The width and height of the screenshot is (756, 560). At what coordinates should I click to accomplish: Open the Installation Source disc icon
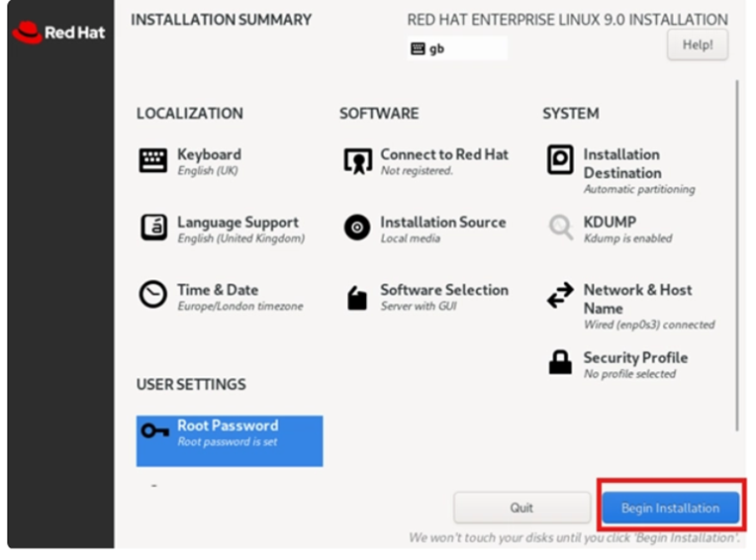pyautogui.click(x=357, y=227)
